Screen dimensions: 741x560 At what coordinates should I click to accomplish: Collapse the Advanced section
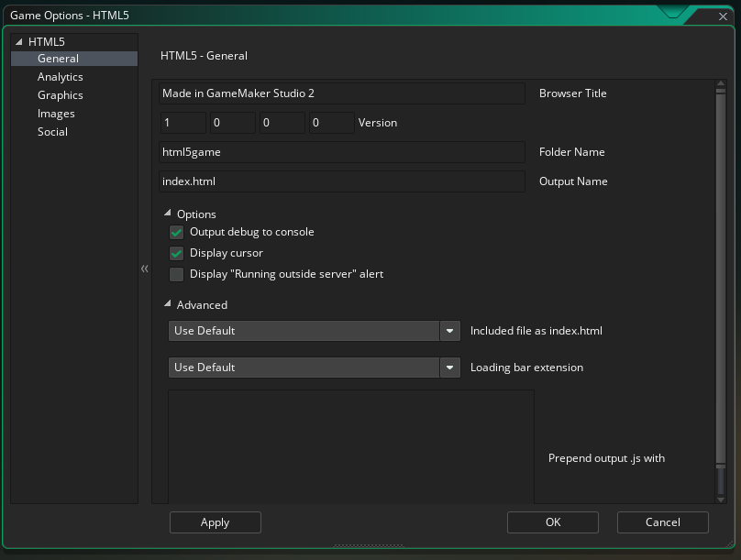click(167, 304)
